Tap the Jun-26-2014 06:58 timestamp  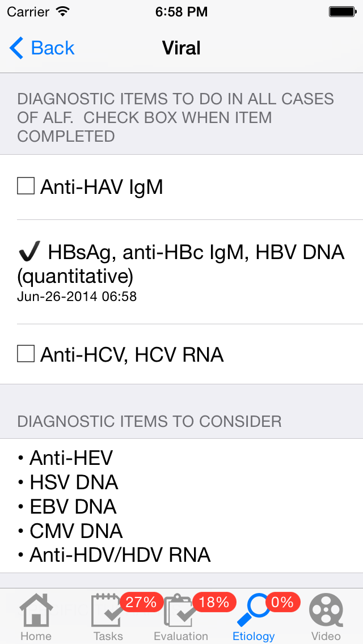coord(77,296)
